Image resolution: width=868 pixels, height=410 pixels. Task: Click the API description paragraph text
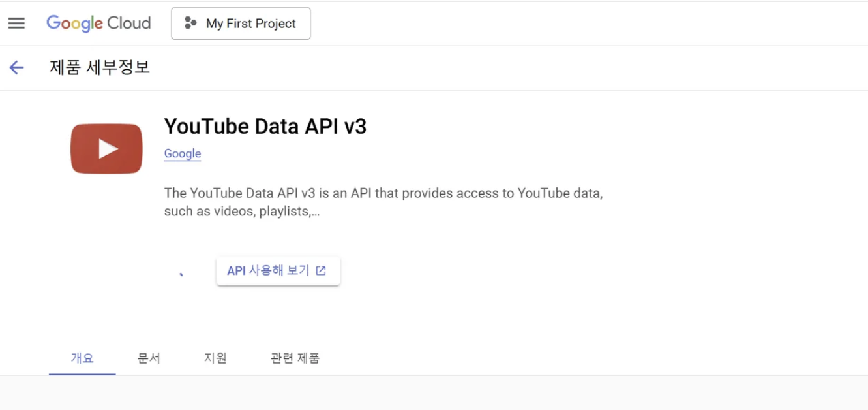pos(383,202)
